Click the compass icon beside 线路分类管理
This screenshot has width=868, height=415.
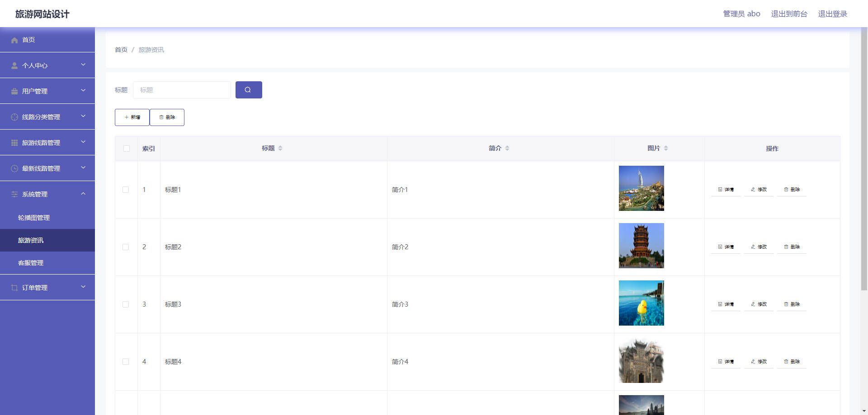click(x=14, y=117)
